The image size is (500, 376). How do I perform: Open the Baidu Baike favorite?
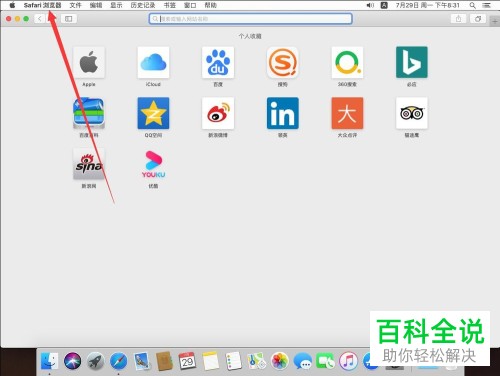tap(89, 113)
